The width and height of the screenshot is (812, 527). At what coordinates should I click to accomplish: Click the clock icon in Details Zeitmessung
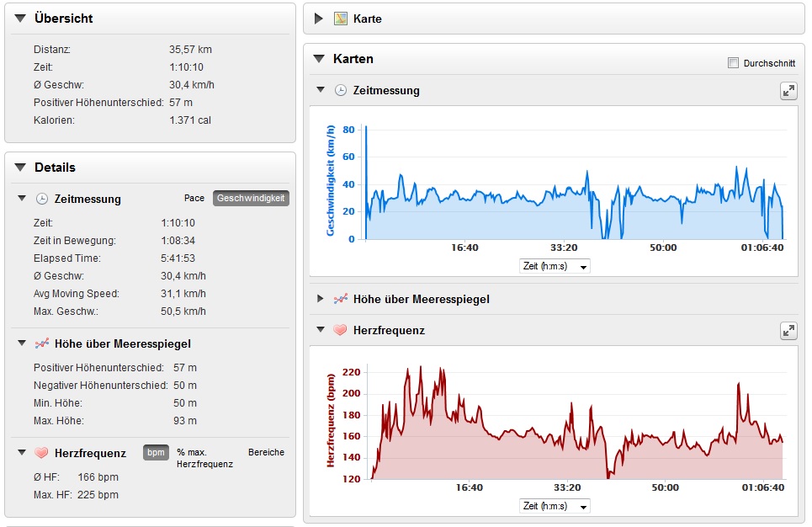coord(42,199)
